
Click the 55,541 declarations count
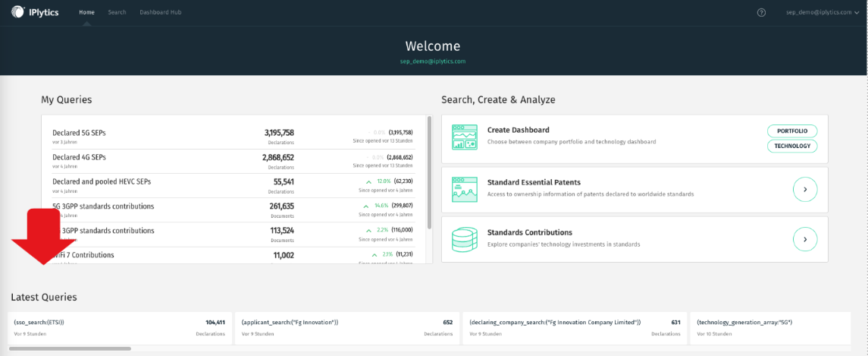284,181
